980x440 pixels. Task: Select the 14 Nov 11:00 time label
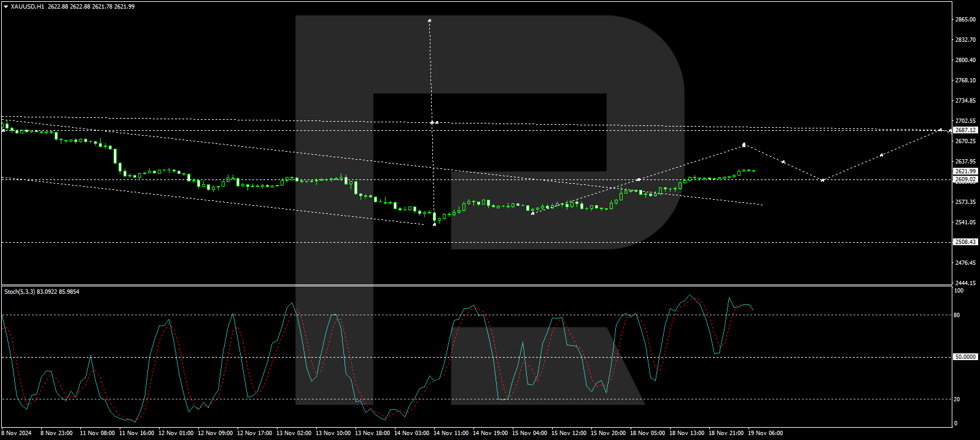click(x=451, y=433)
